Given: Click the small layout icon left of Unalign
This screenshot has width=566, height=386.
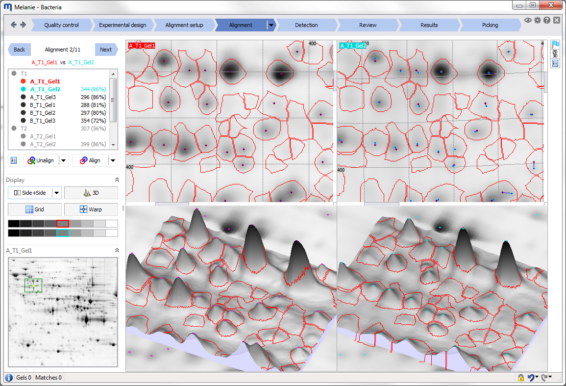Looking at the screenshot, I should (14, 160).
